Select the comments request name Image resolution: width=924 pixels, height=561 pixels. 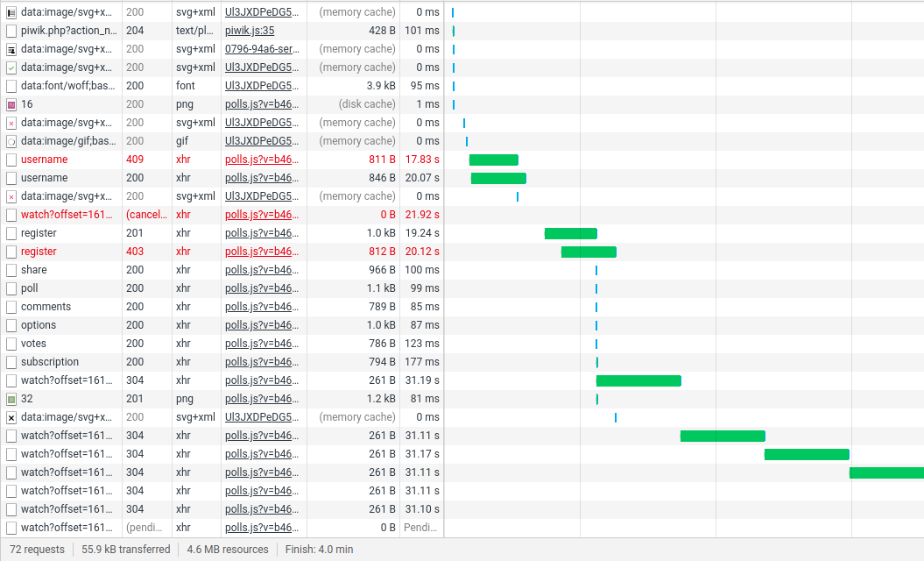(46, 307)
